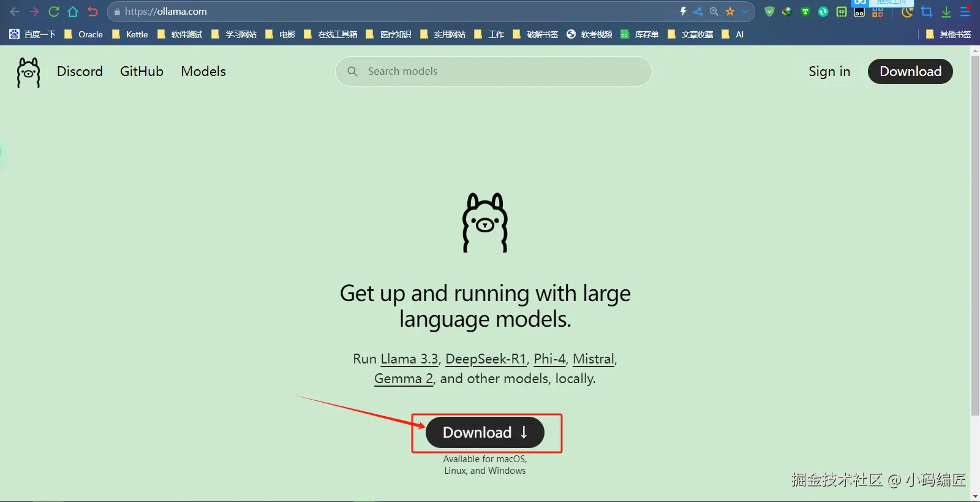Viewport: 980px width, 502px height.
Task: Go to browser home page icon
Action: click(x=73, y=11)
